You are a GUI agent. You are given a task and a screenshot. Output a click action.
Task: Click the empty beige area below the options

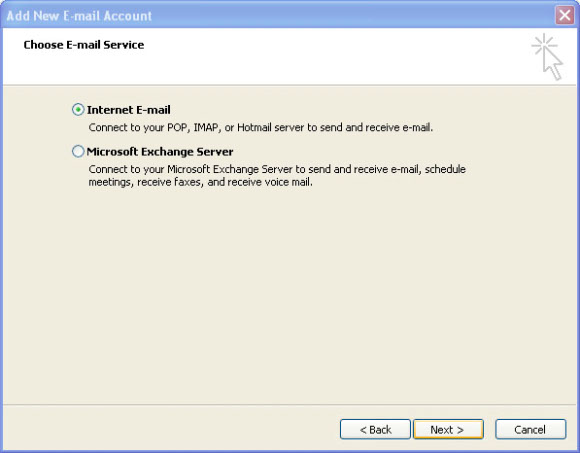click(290, 296)
